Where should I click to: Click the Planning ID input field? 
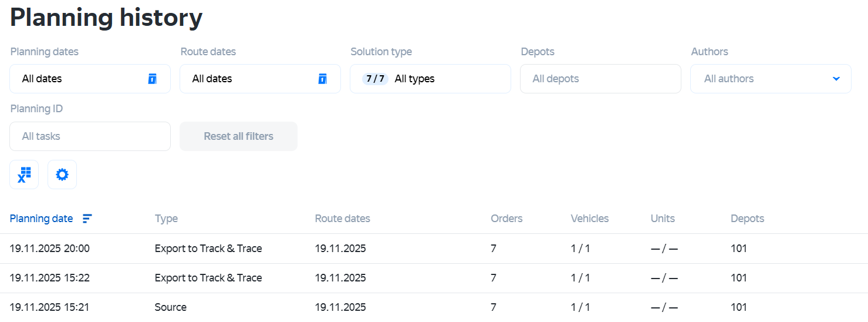click(90, 136)
